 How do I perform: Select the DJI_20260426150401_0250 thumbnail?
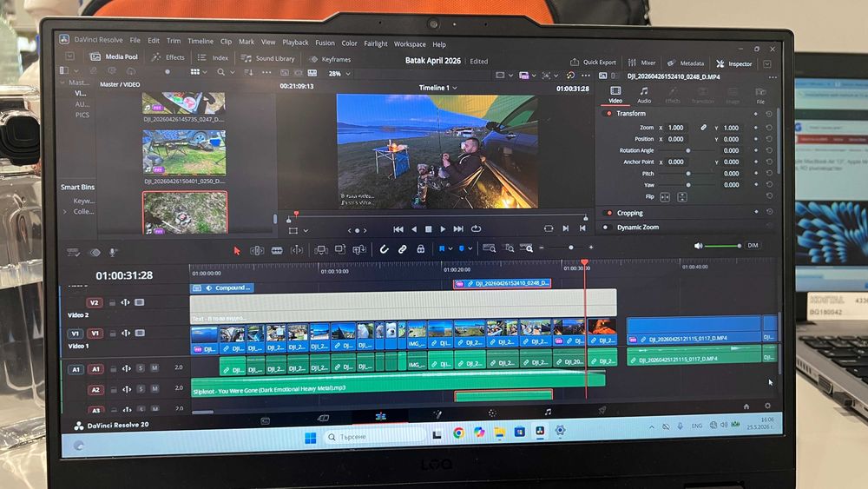(184, 153)
